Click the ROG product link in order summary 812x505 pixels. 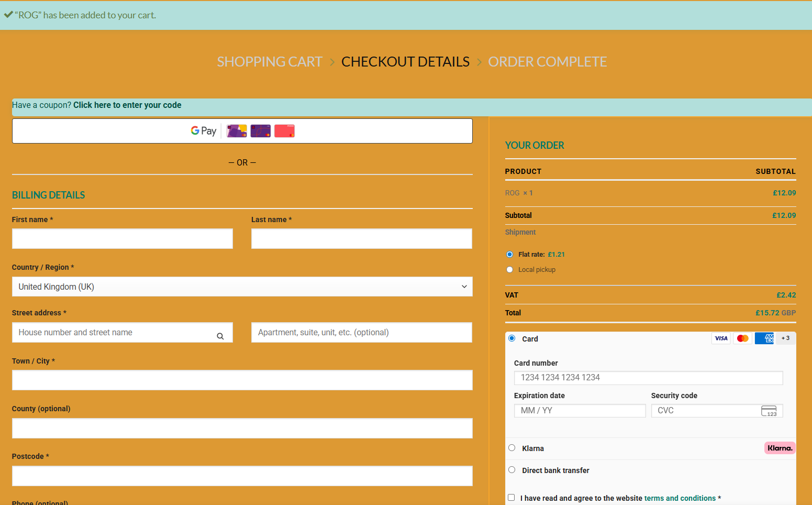(511, 193)
